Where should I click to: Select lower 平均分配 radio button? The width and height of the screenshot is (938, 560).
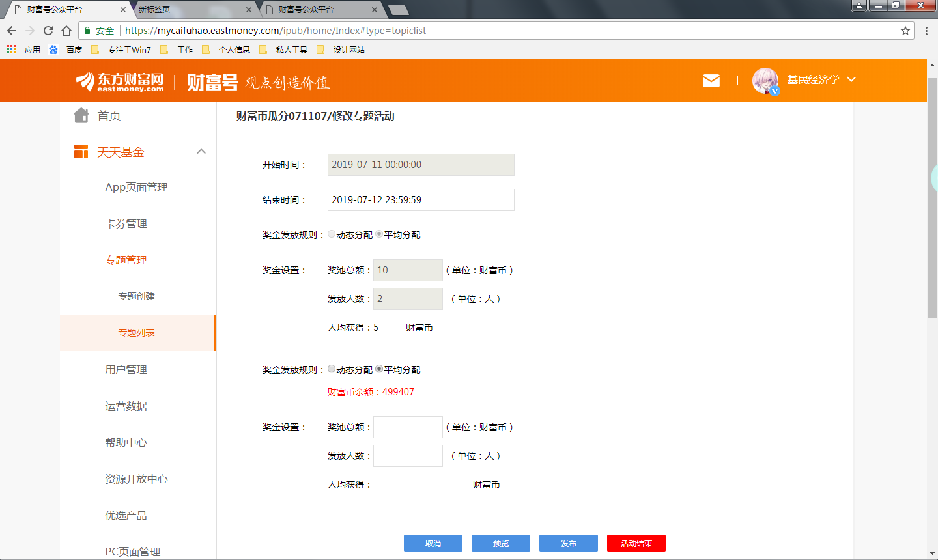(x=379, y=369)
